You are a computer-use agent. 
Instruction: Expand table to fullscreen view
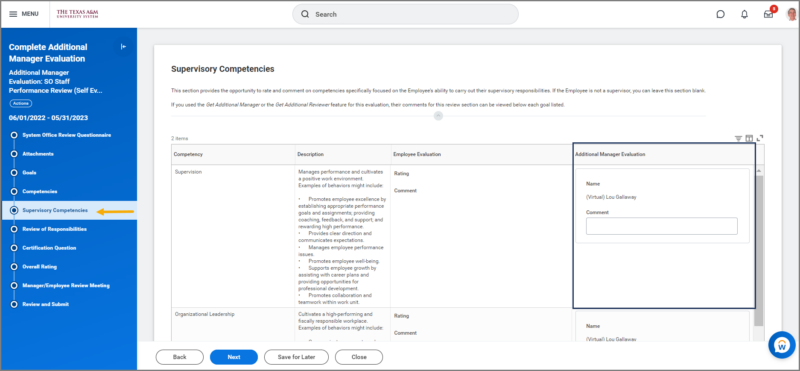pos(760,138)
